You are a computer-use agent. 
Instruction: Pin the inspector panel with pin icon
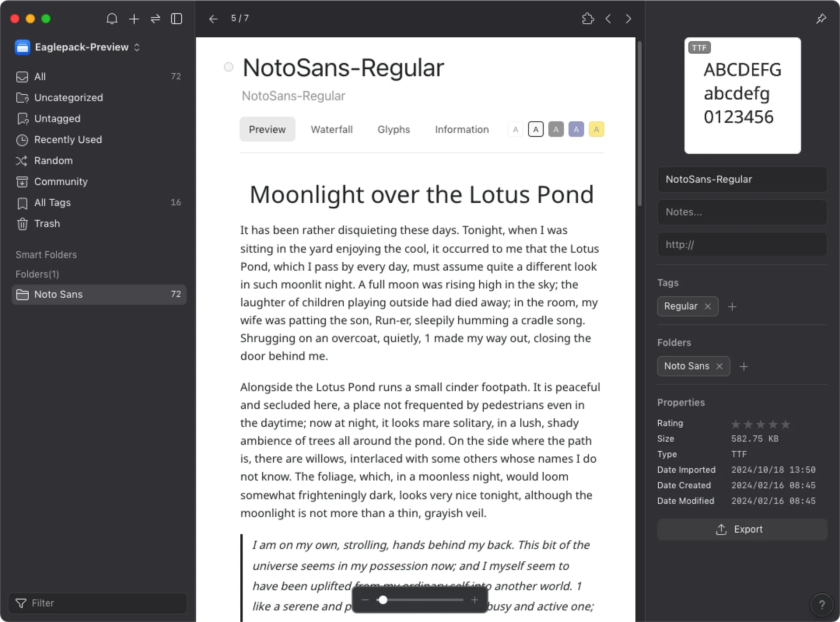[821, 19]
